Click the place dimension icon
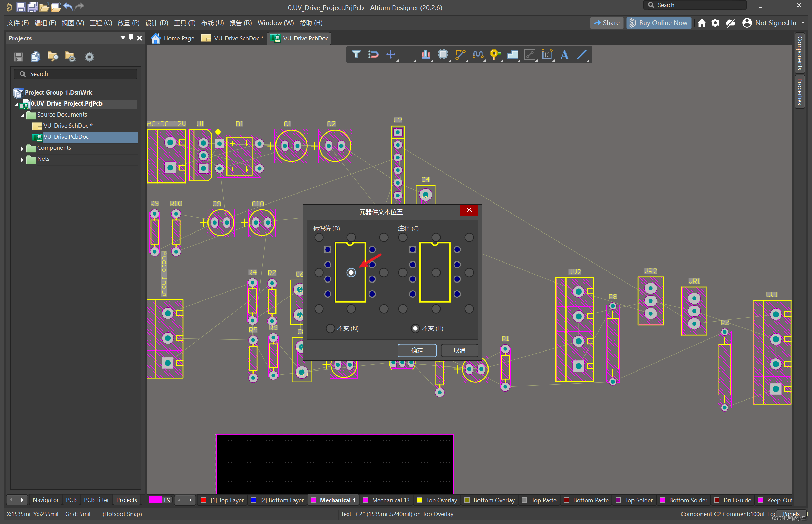 (547, 55)
